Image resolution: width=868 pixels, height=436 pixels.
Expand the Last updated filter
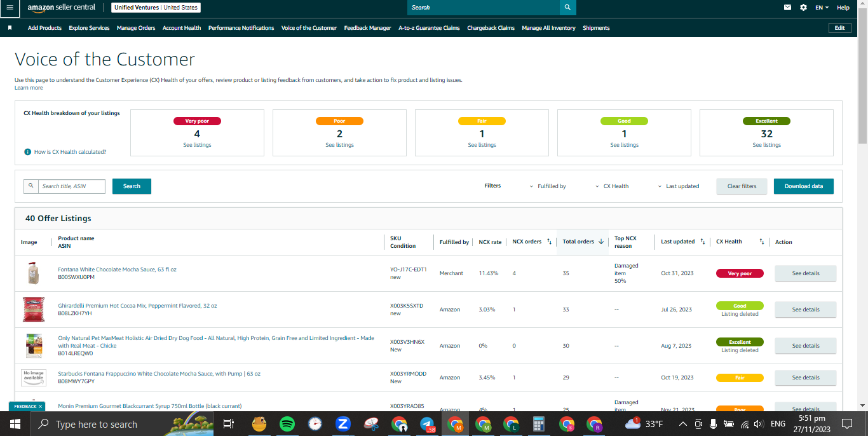(x=679, y=186)
